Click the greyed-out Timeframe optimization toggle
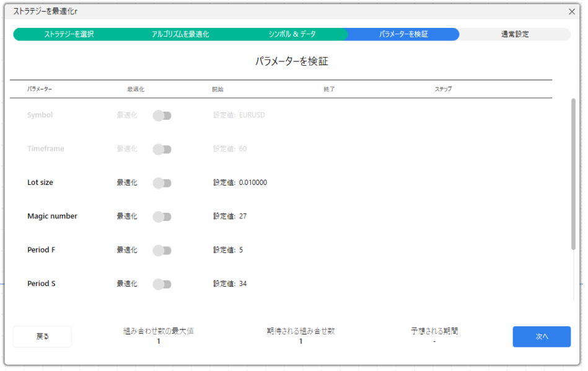Image resolution: width=588 pixels, height=371 pixels. point(162,149)
